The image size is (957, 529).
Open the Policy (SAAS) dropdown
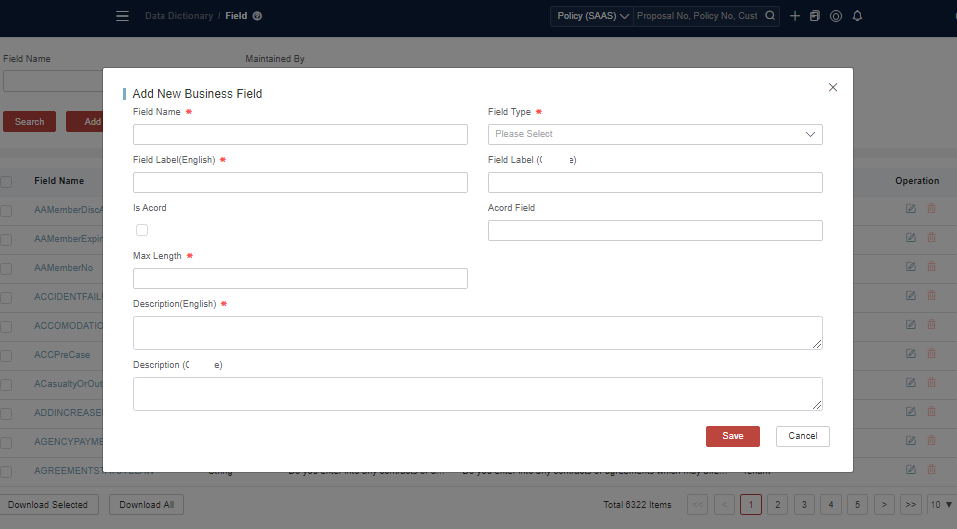[591, 16]
